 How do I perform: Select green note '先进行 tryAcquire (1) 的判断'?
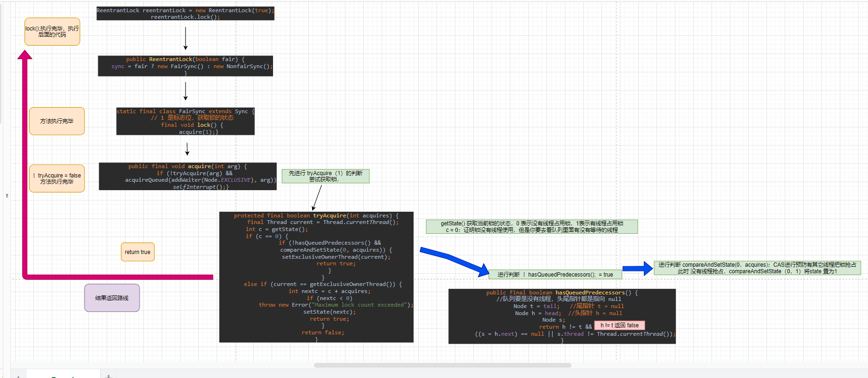click(x=326, y=176)
